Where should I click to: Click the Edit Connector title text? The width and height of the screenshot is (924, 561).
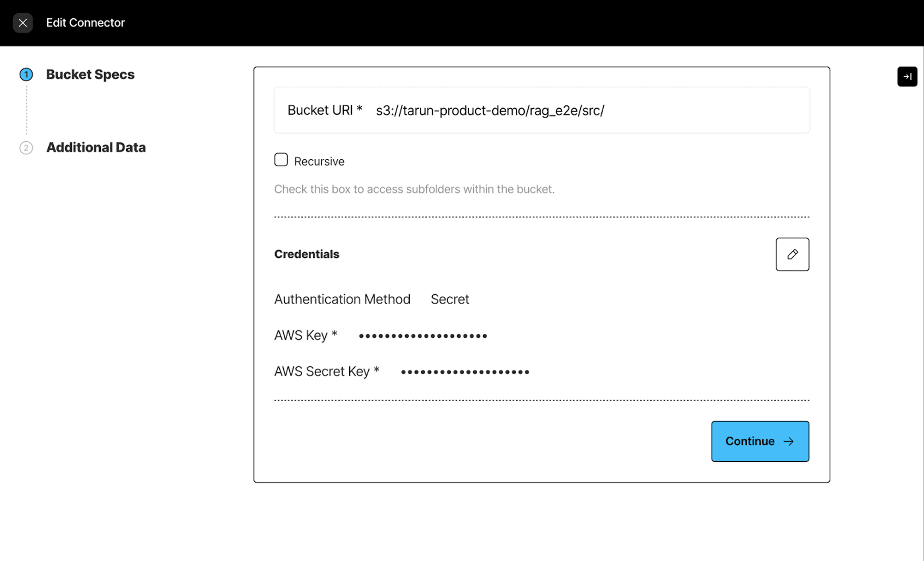click(x=85, y=23)
